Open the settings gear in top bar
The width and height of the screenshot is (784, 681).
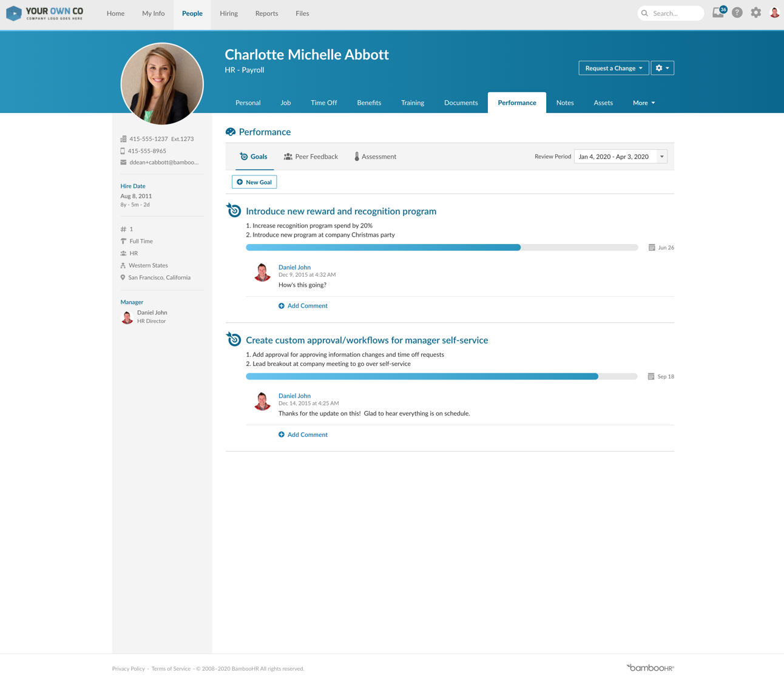[x=755, y=13]
